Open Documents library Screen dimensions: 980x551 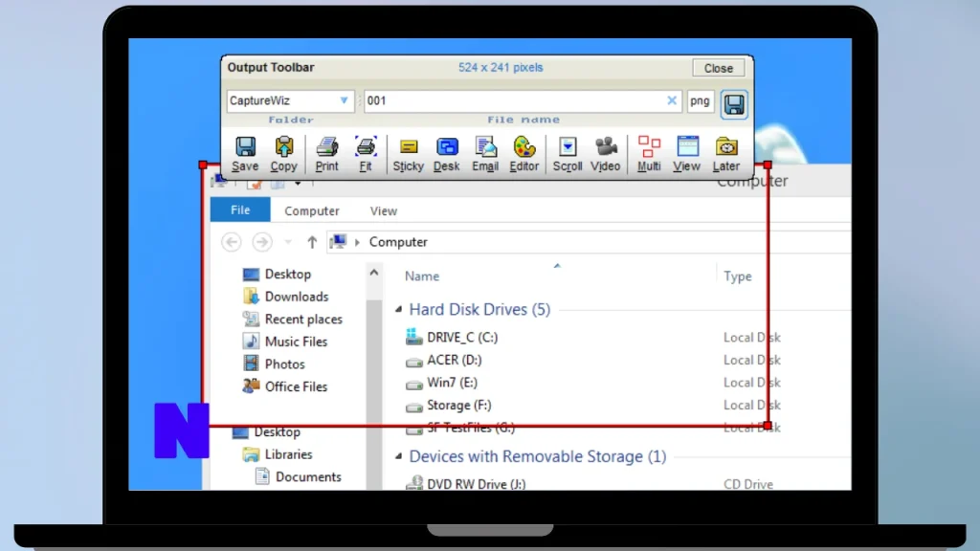pyautogui.click(x=299, y=476)
